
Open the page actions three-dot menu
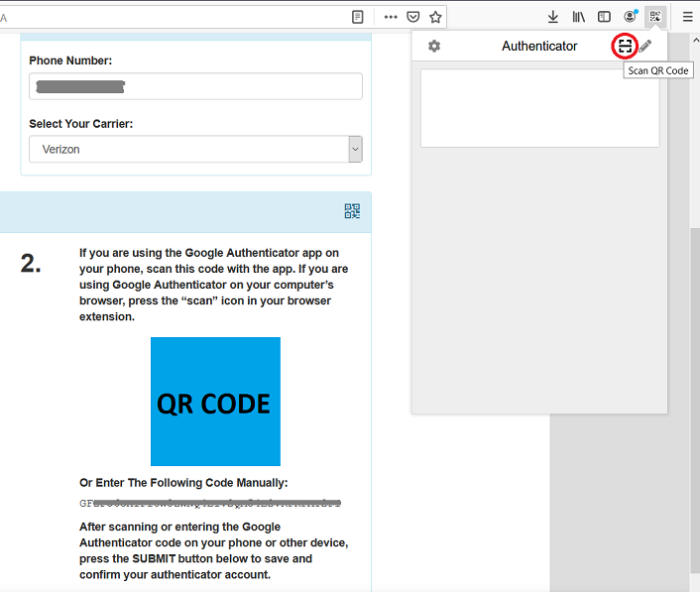pos(390,17)
